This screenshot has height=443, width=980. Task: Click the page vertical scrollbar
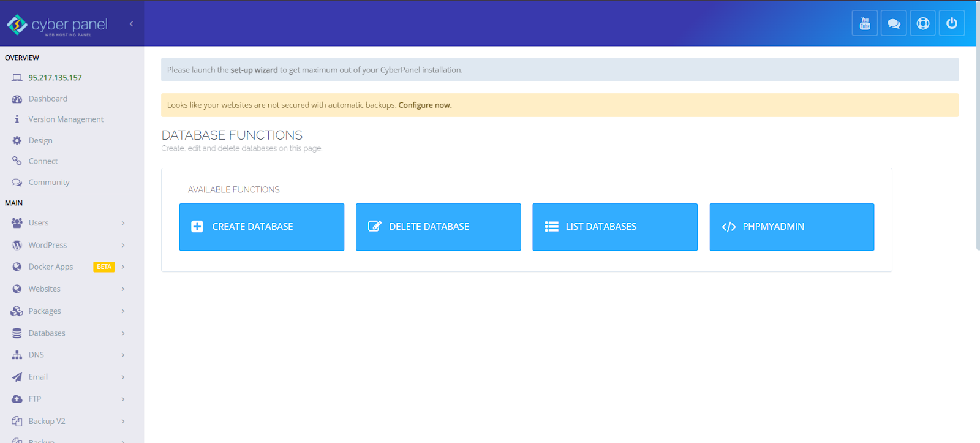pyautogui.click(x=978, y=125)
